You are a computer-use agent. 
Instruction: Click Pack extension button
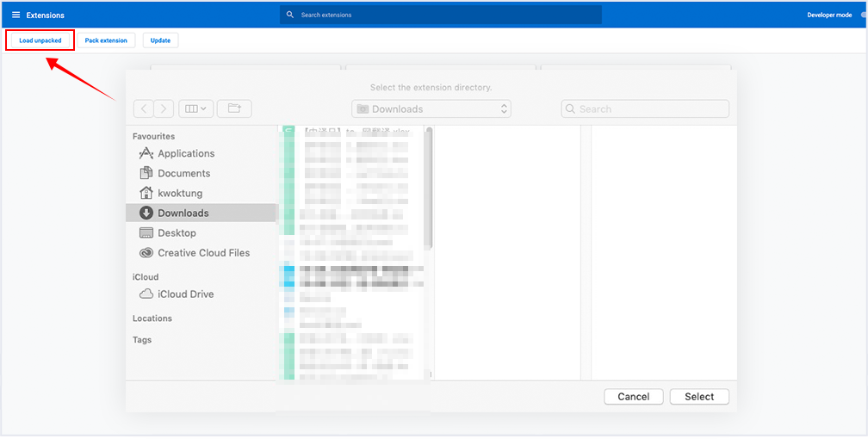106,40
